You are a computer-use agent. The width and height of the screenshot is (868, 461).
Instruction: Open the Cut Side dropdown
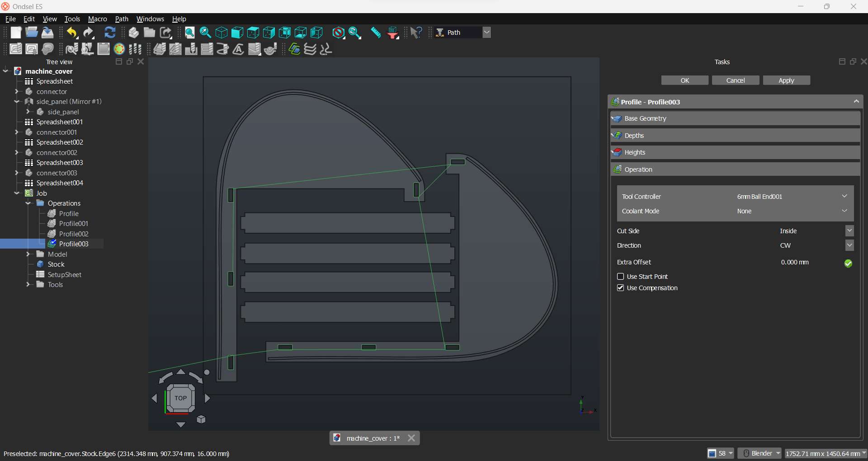click(849, 231)
